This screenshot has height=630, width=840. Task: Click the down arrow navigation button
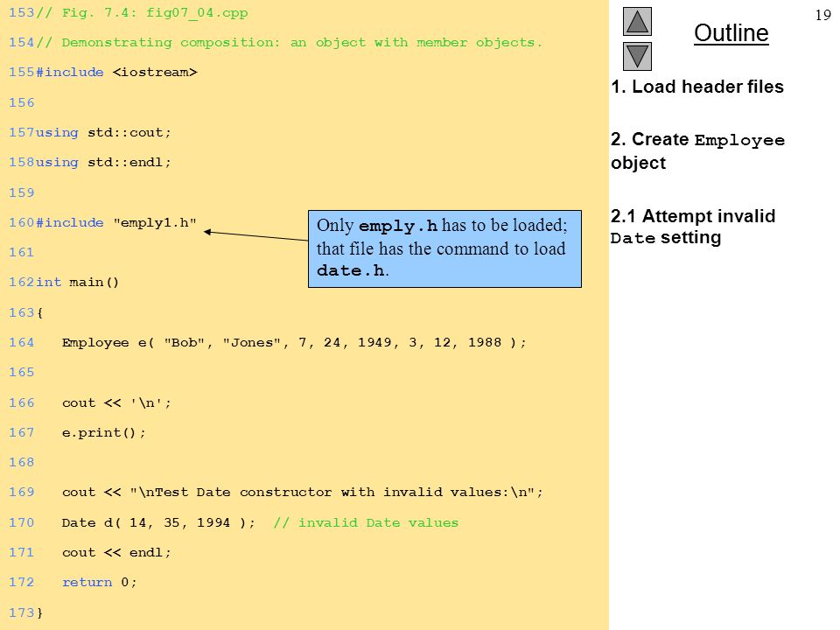(x=637, y=56)
